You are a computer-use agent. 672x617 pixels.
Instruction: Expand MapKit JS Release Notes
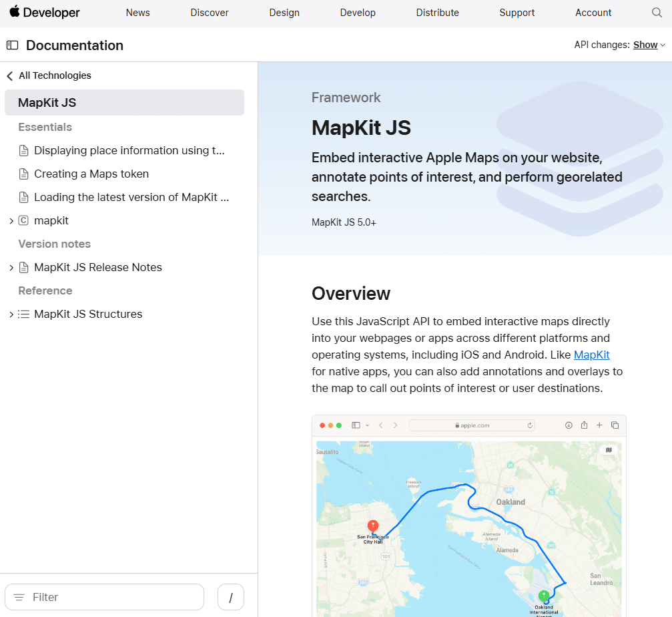coord(11,268)
